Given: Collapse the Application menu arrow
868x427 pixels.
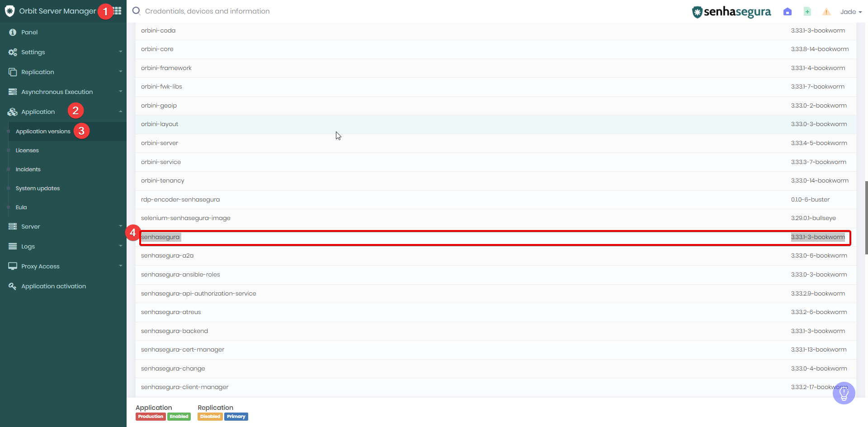Looking at the screenshot, I should click(x=121, y=111).
